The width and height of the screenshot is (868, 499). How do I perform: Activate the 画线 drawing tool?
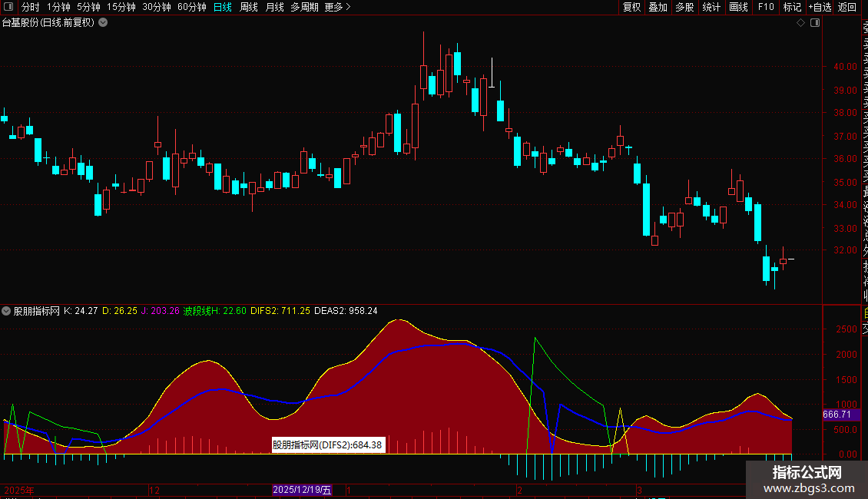click(738, 7)
